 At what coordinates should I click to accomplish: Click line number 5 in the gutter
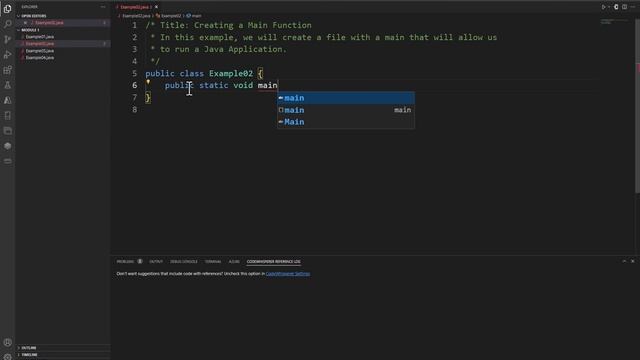click(x=135, y=73)
